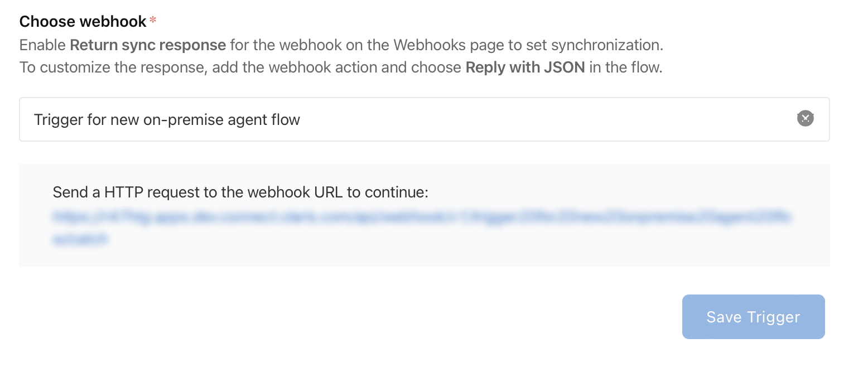Click the Save Trigger button
868x367 pixels.
coord(753,317)
